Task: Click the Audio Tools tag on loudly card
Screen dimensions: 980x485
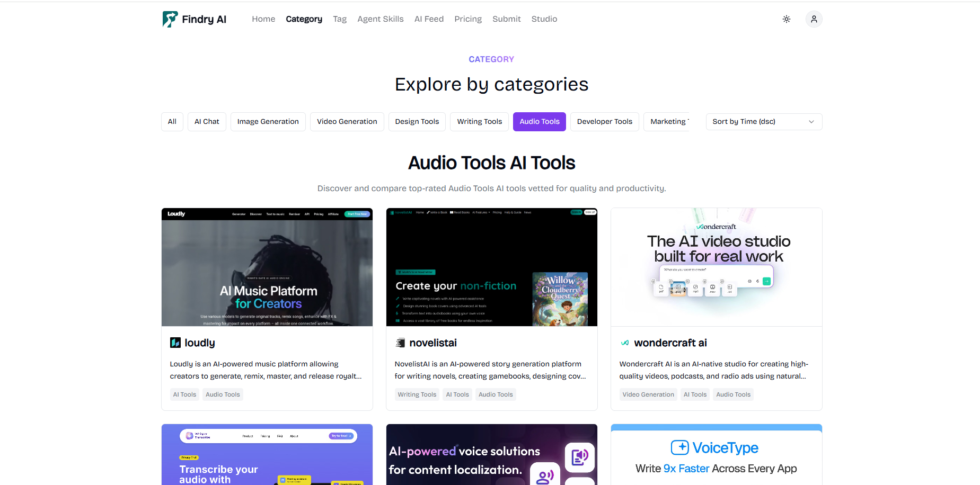Action: pyautogui.click(x=223, y=394)
